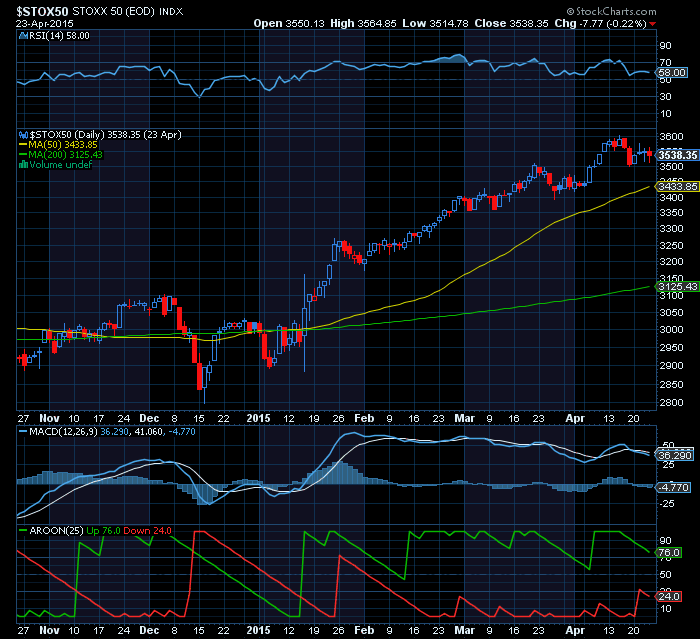Click the High 3564.85 value
This screenshot has height=639, width=700.
click(x=363, y=23)
